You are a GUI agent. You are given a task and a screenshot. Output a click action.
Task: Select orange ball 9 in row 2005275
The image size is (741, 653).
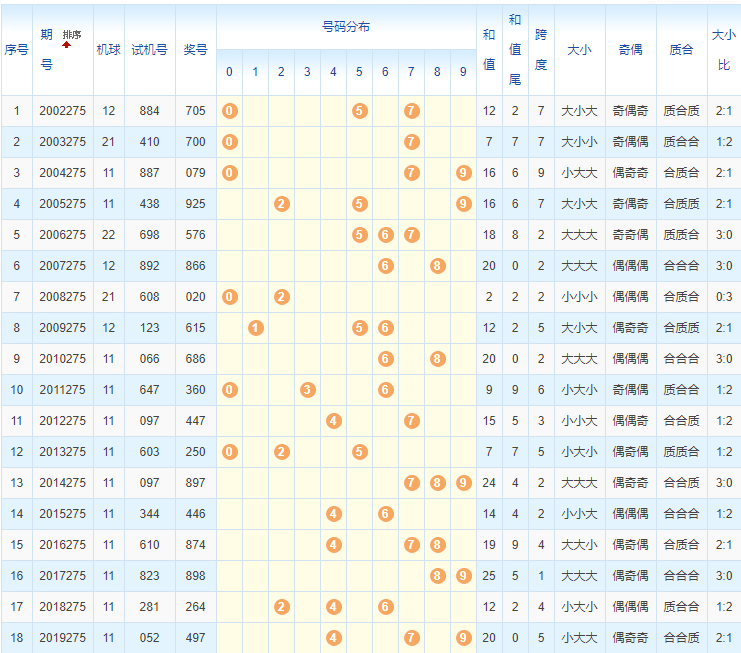[x=463, y=203]
